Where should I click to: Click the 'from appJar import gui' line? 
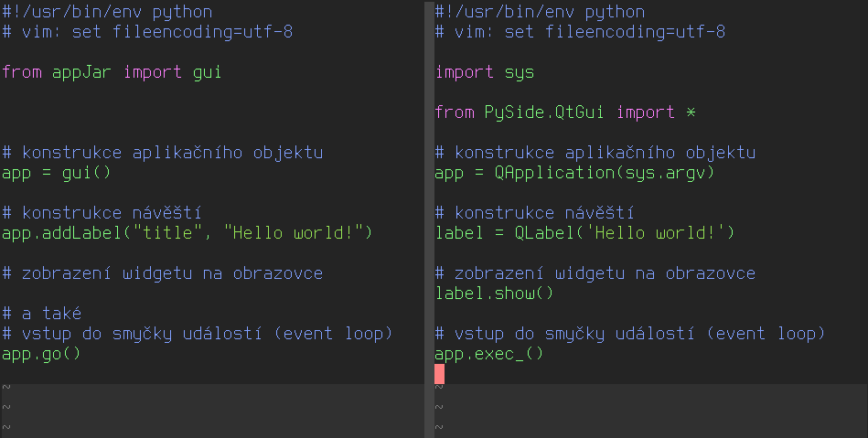click(x=112, y=72)
